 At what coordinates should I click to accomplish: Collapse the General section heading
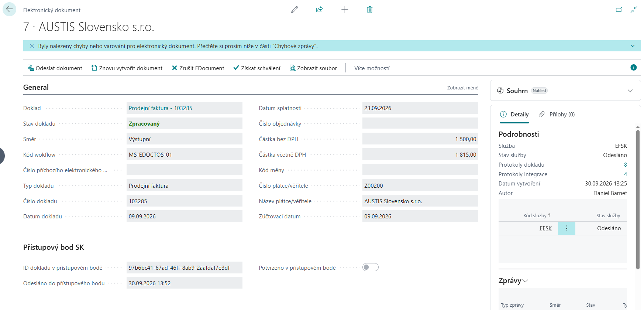(36, 88)
